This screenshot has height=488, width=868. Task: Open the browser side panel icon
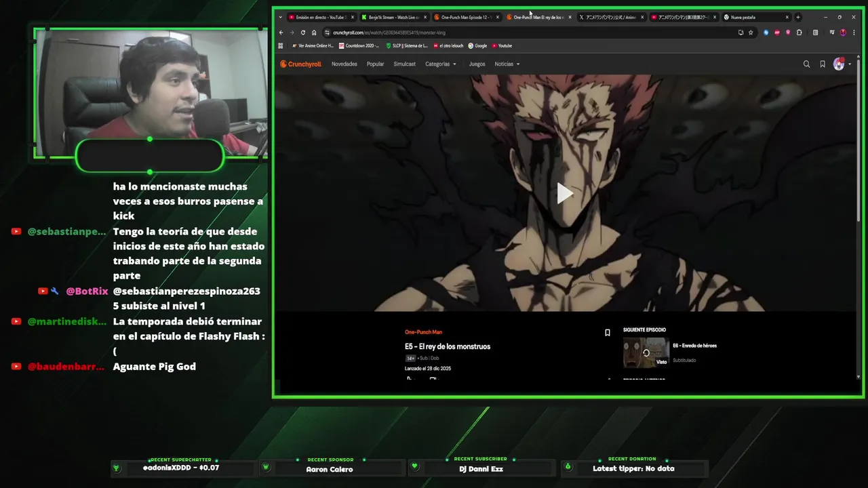[815, 33]
